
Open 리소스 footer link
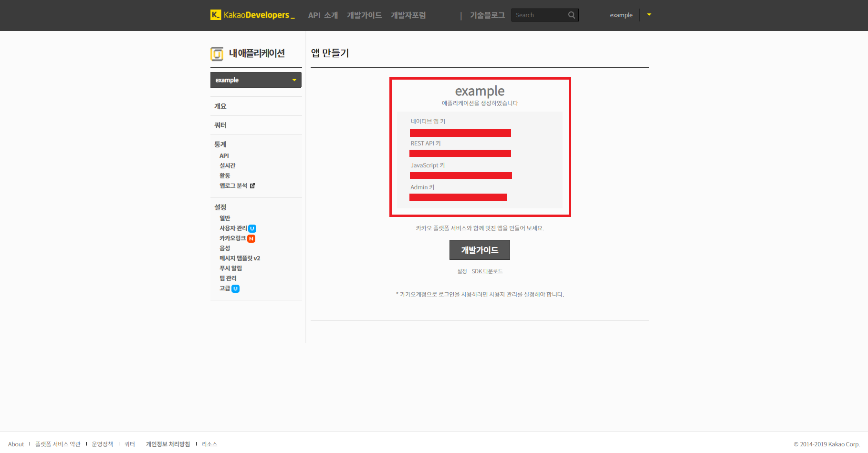(209, 444)
